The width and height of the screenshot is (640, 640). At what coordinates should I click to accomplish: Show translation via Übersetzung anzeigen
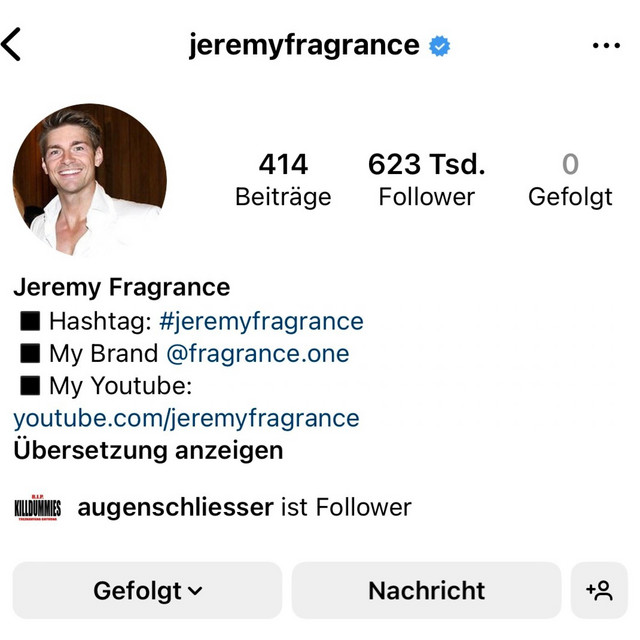[148, 451]
